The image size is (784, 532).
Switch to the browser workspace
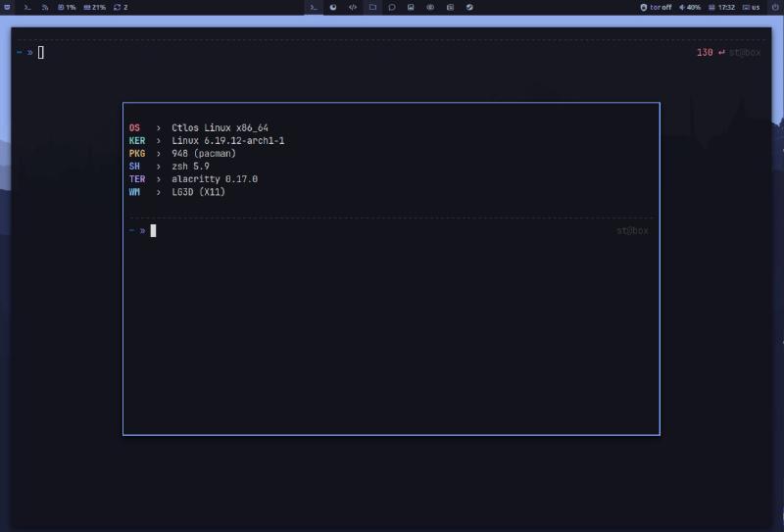[x=333, y=7]
